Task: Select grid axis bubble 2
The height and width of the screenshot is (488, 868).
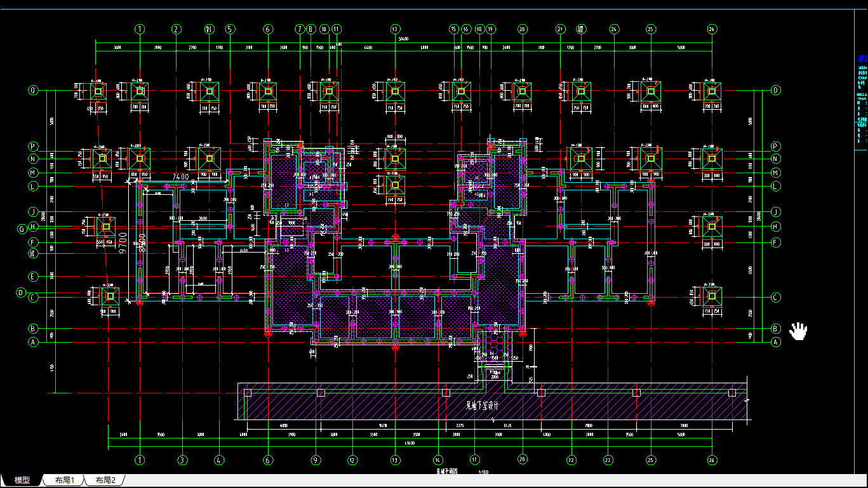Action: pos(177,29)
